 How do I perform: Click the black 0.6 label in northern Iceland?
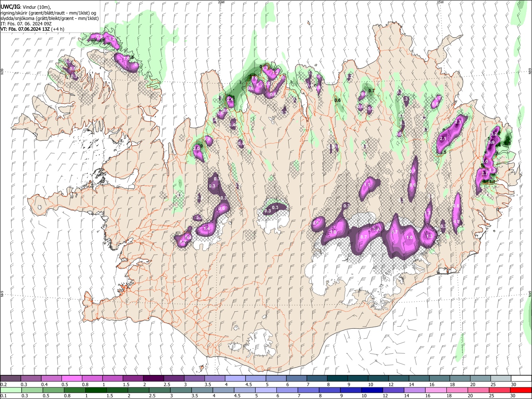coord(337,100)
